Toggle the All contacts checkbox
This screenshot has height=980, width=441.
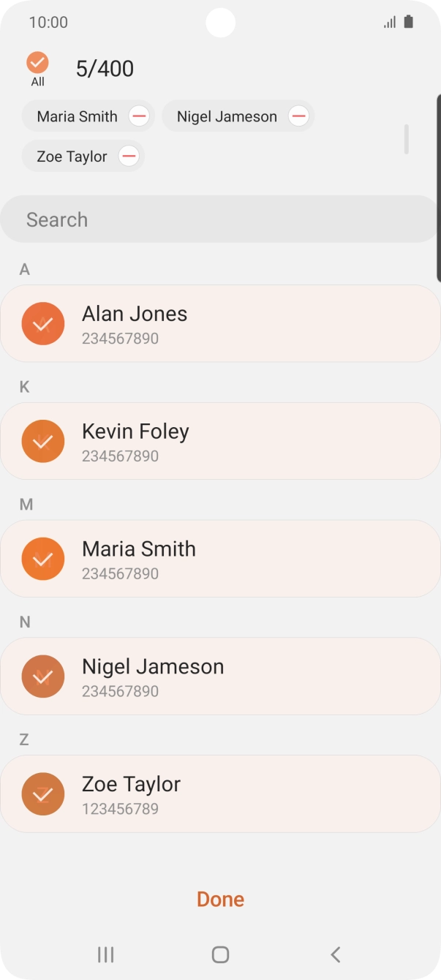37,63
